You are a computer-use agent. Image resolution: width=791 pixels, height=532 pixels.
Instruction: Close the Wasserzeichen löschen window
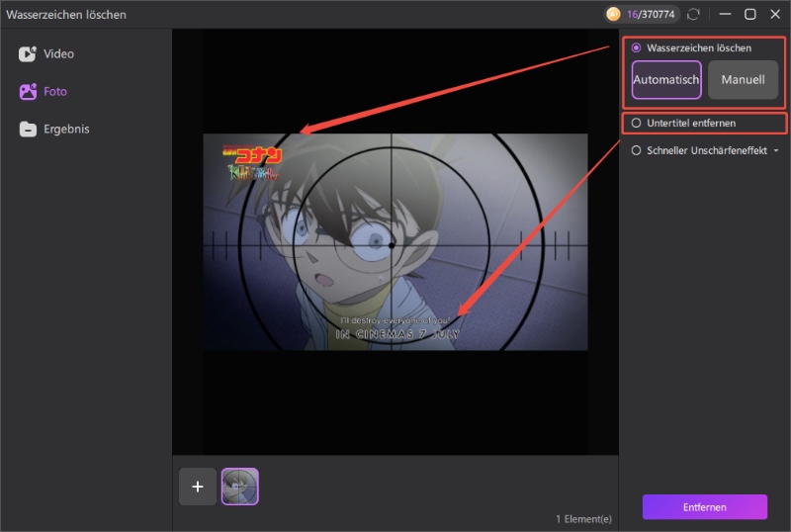tap(774, 15)
